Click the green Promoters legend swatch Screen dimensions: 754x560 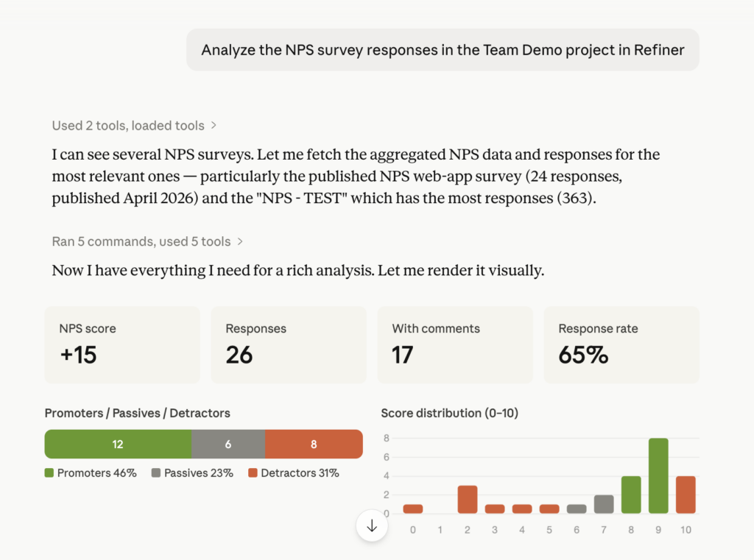click(x=50, y=473)
